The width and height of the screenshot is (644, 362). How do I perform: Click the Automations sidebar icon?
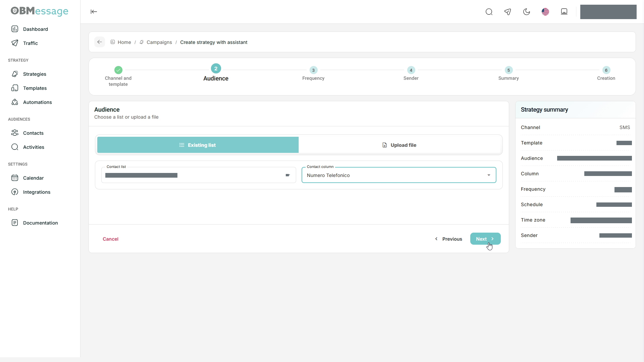[15, 102]
